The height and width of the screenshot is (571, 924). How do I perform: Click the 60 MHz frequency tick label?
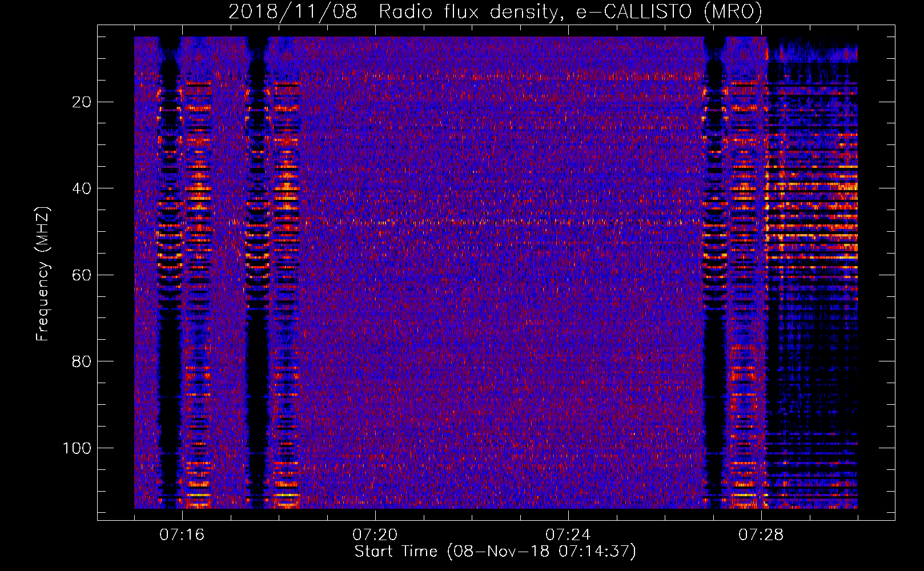pyautogui.click(x=82, y=275)
